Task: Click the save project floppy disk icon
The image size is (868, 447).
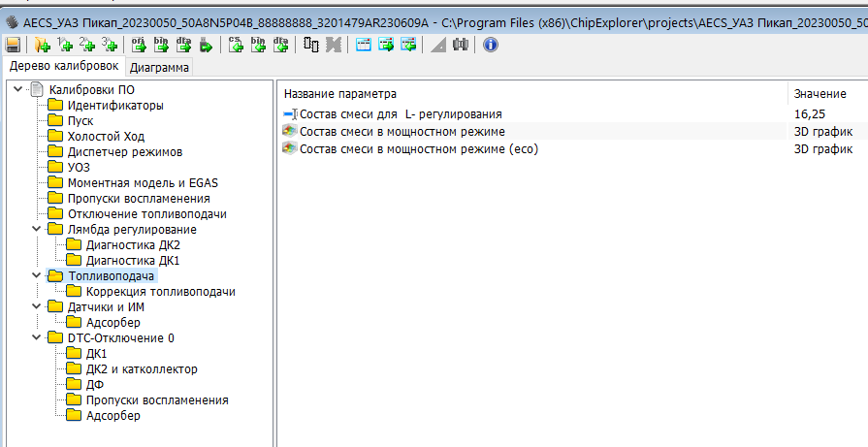Action: (14, 45)
